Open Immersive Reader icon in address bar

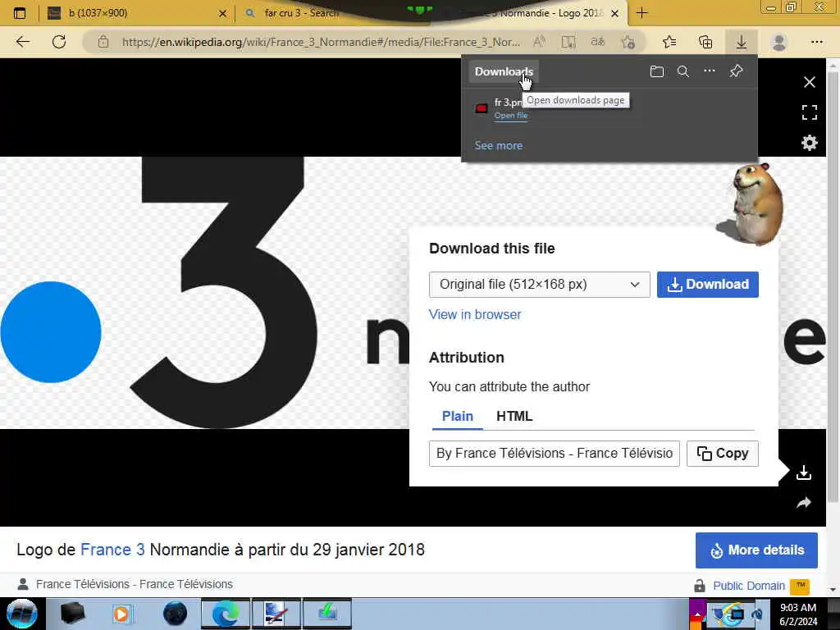click(x=568, y=42)
